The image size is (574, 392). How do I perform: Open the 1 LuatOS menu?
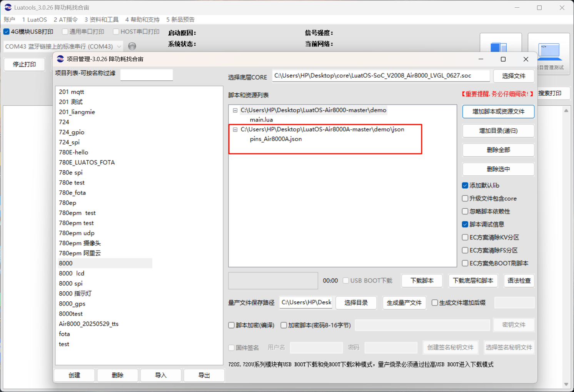(x=35, y=20)
